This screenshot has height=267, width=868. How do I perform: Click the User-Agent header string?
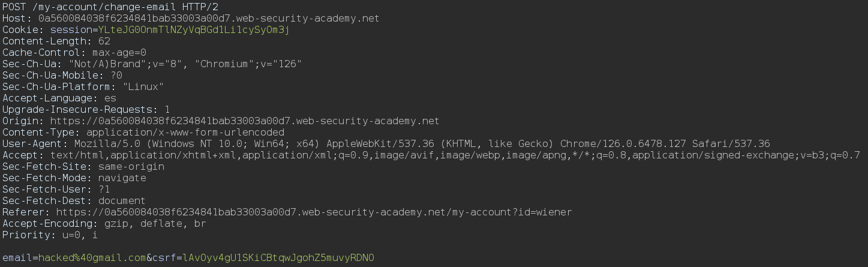pos(422,143)
